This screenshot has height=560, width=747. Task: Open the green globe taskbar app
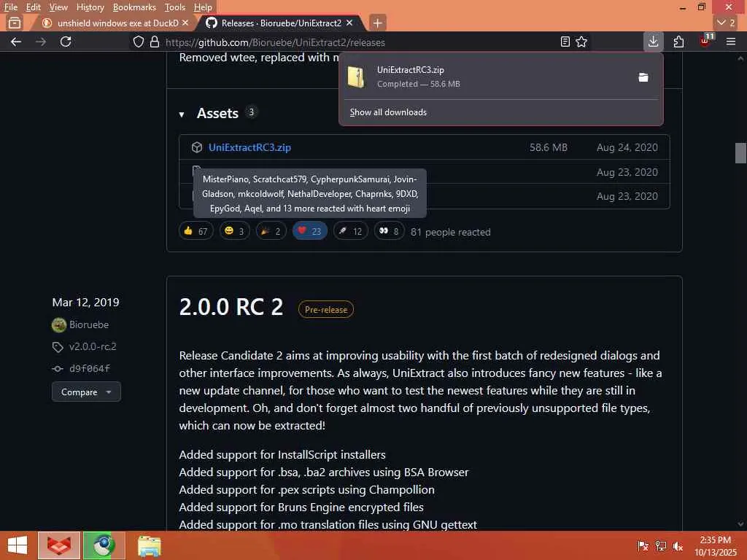pyautogui.click(x=104, y=545)
